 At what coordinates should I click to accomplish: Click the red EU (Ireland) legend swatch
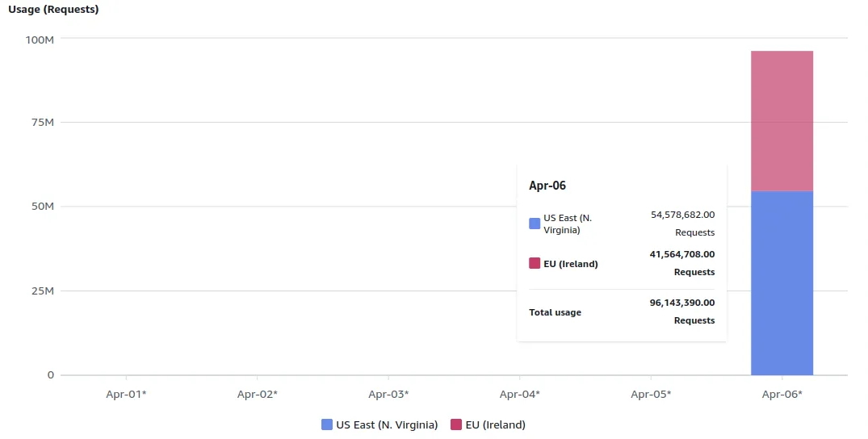pyautogui.click(x=456, y=424)
